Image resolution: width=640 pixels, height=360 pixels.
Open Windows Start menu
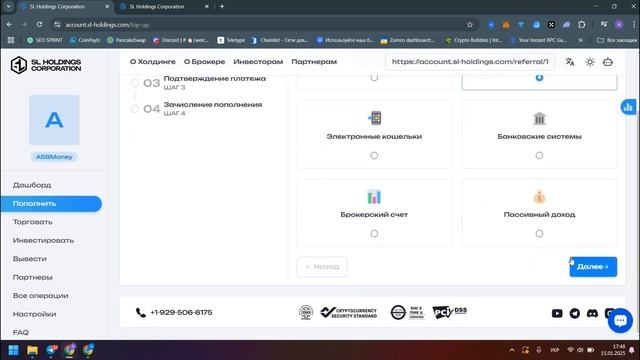tap(13, 350)
